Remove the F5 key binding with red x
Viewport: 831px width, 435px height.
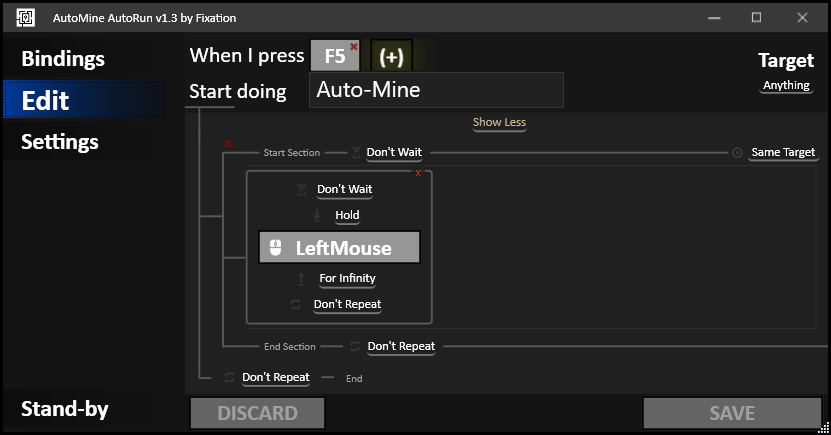point(353,47)
